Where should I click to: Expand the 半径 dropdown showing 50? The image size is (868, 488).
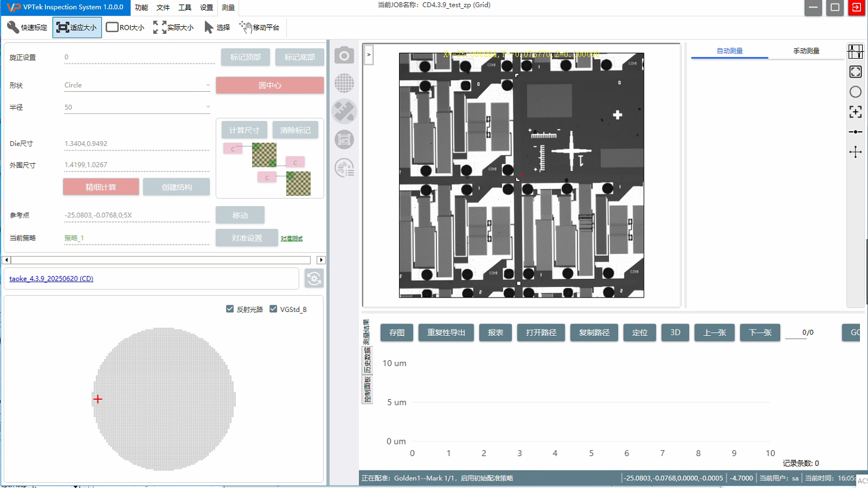point(137,107)
